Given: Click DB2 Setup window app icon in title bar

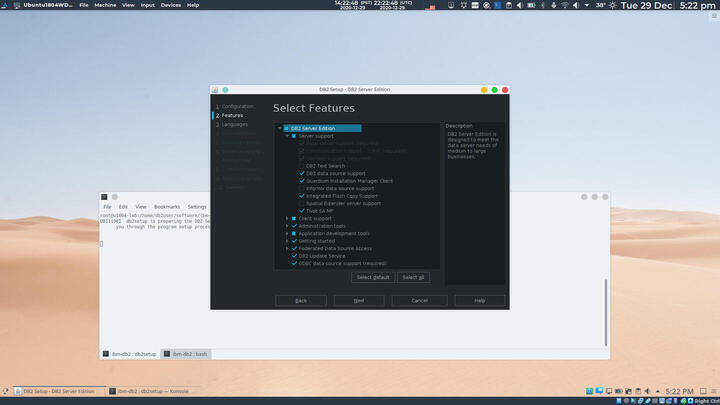Looking at the screenshot, I should pos(215,90).
